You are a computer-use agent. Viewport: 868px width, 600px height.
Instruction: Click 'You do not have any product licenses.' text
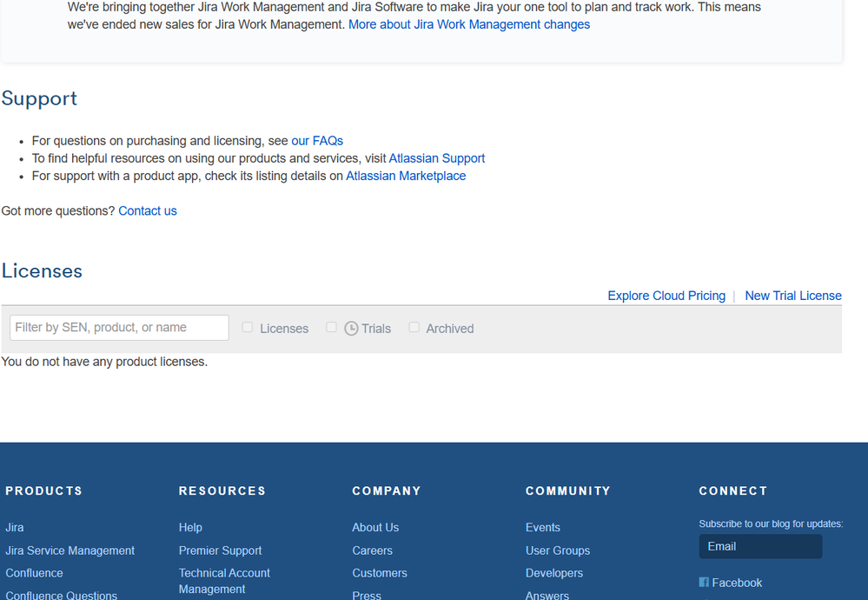coord(104,362)
